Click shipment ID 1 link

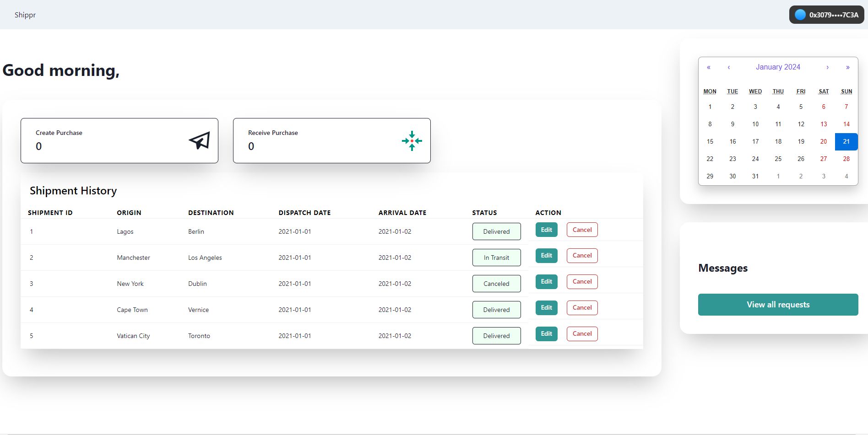(x=32, y=231)
